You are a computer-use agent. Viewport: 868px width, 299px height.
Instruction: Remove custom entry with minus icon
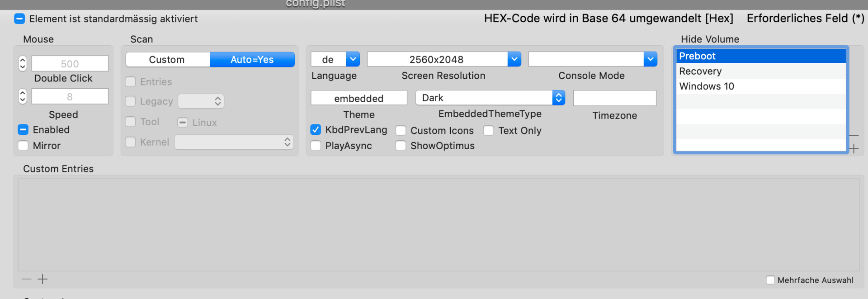[x=27, y=279]
